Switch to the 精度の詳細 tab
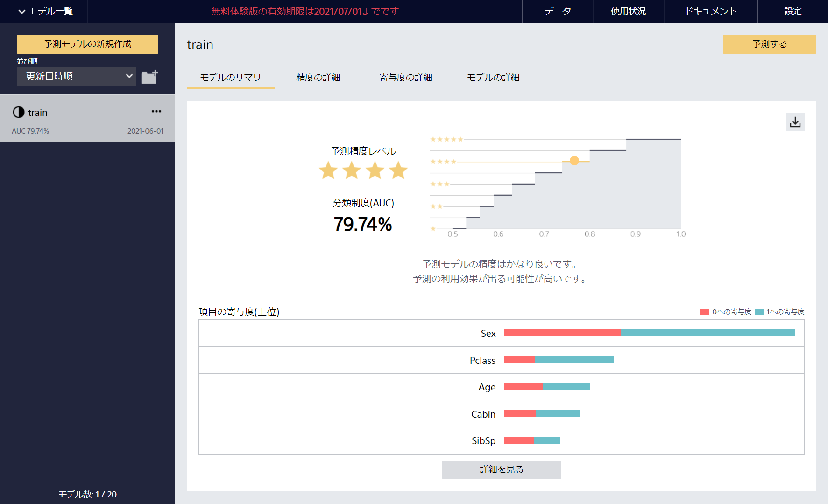828x504 pixels. (318, 78)
